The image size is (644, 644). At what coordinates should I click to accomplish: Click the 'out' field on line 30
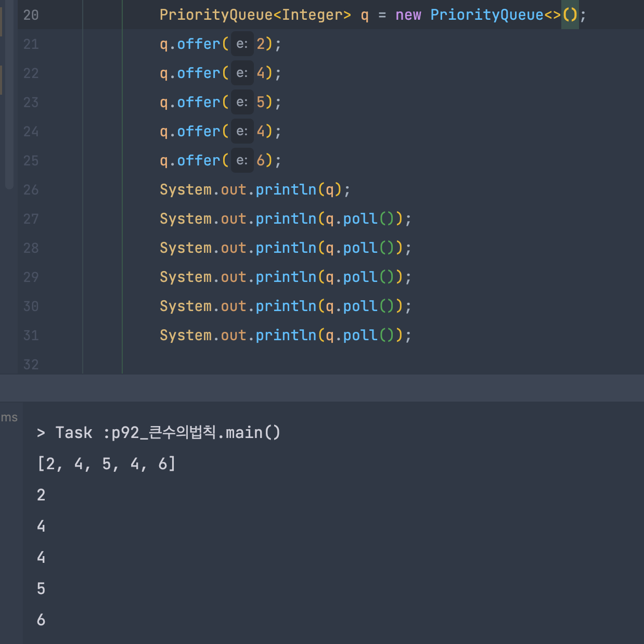pyautogui.click(x=234, y=306)
